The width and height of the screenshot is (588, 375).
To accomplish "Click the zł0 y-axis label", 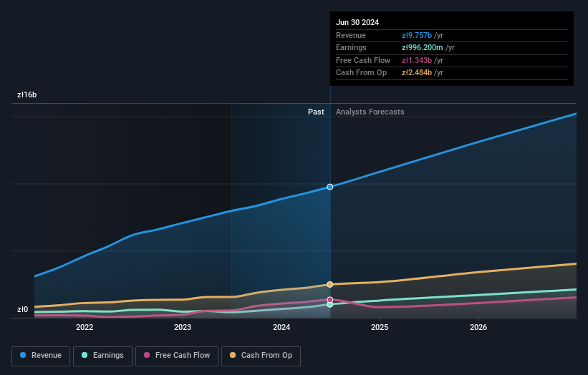I will pyautogui.click(x=22, y=309).
